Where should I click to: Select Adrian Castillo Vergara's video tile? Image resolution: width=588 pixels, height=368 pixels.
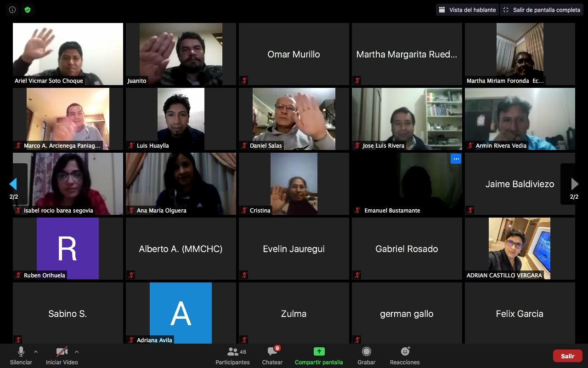click(x=520, y=248)
